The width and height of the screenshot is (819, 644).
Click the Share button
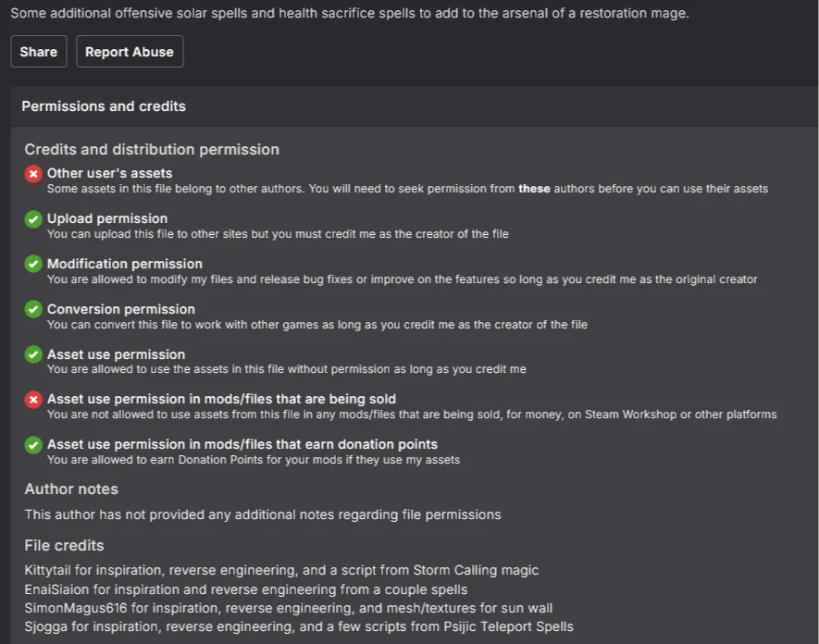coord(39,52)
